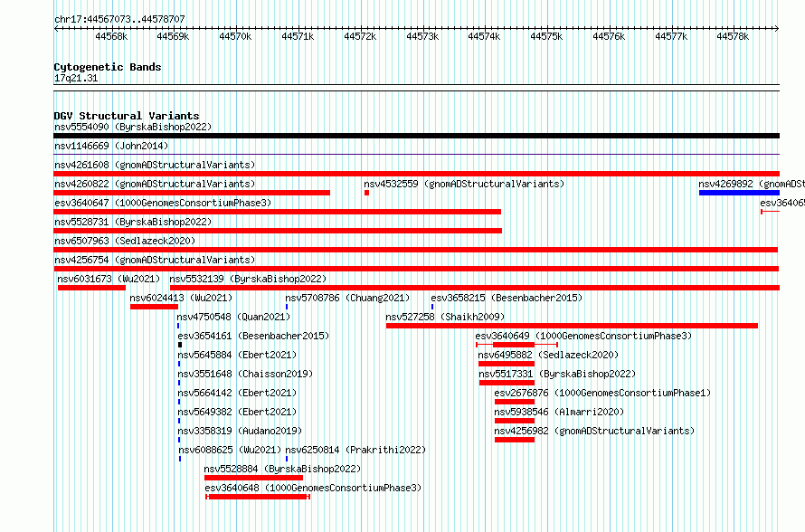Click the nsv5554090 (ByrskaBishop2022) variant label

point(133,127)
